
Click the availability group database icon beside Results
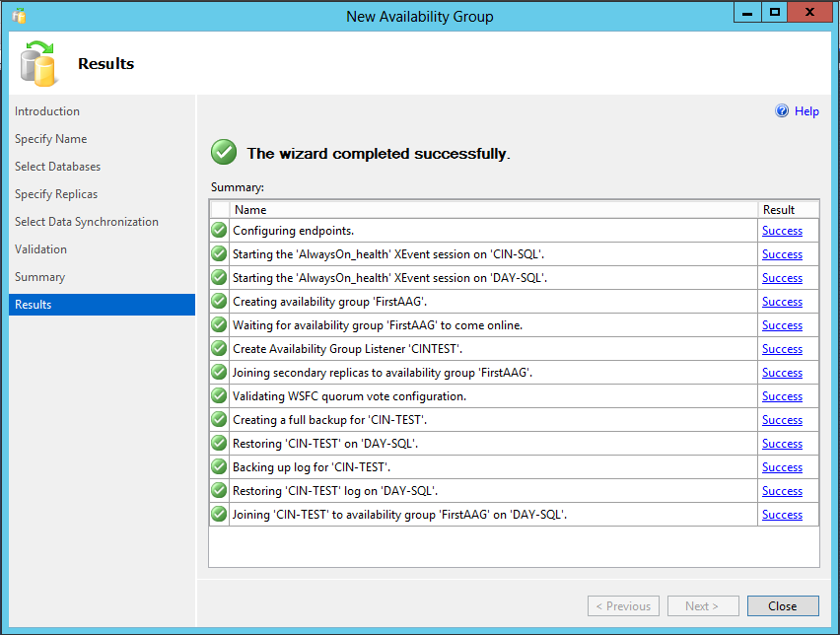(37, 63)
